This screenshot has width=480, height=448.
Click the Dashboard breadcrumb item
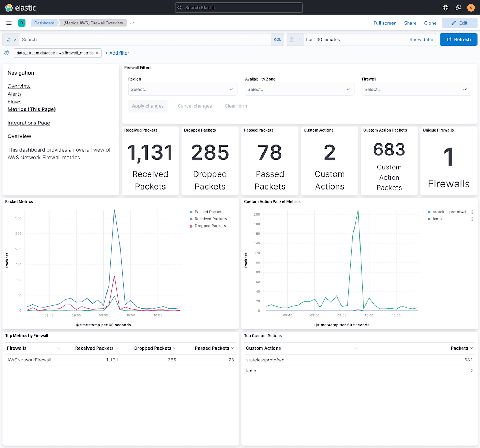click(x=44, y=23)
